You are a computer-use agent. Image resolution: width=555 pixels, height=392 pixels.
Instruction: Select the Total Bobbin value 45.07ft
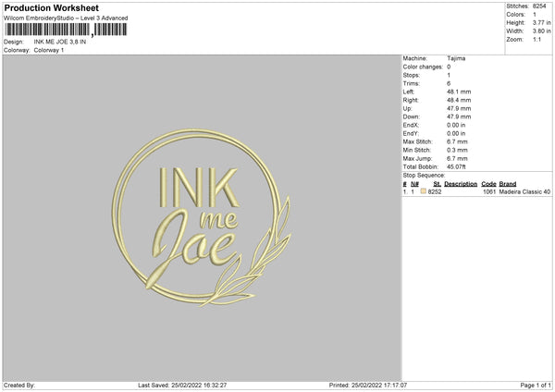click(456, 167)
